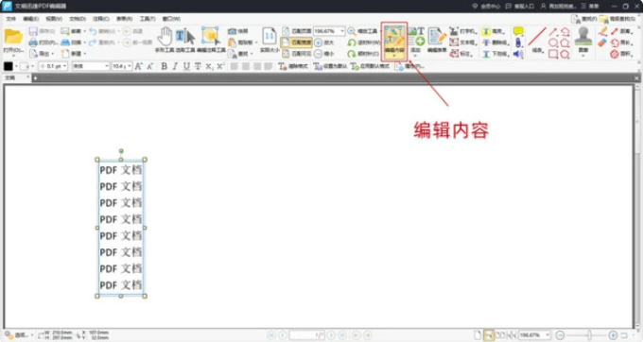Click the page number input field
The height and width of the screenshot is (342, 644).
307,335
